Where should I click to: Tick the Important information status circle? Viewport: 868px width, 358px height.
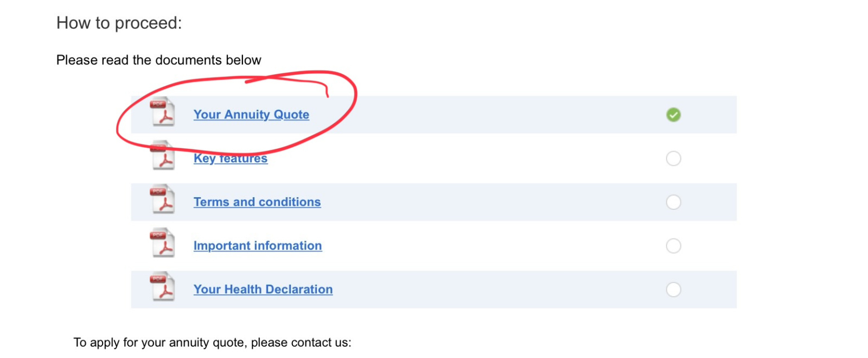[x=673, y=246]
